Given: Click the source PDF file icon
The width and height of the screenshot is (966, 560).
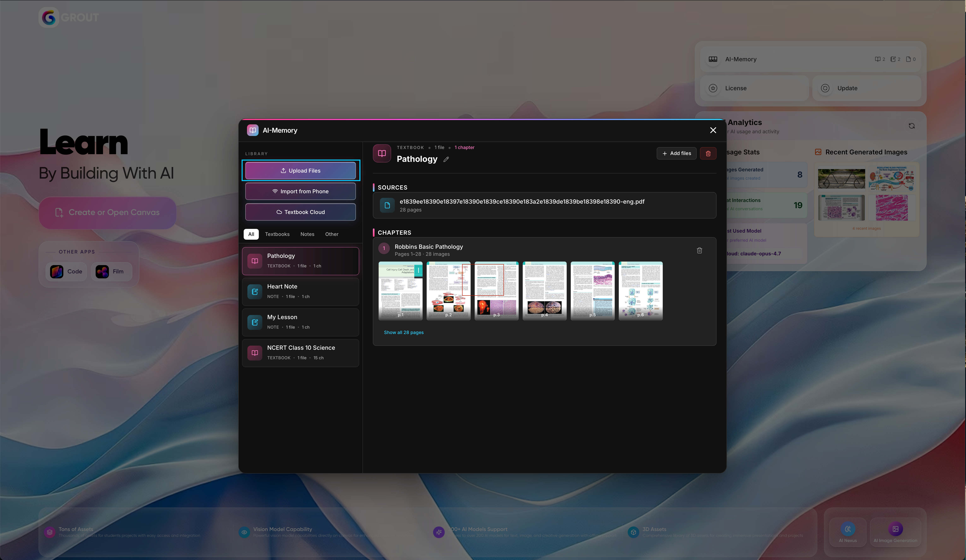Looking at the screenshot, I should [x=387, y=205].
